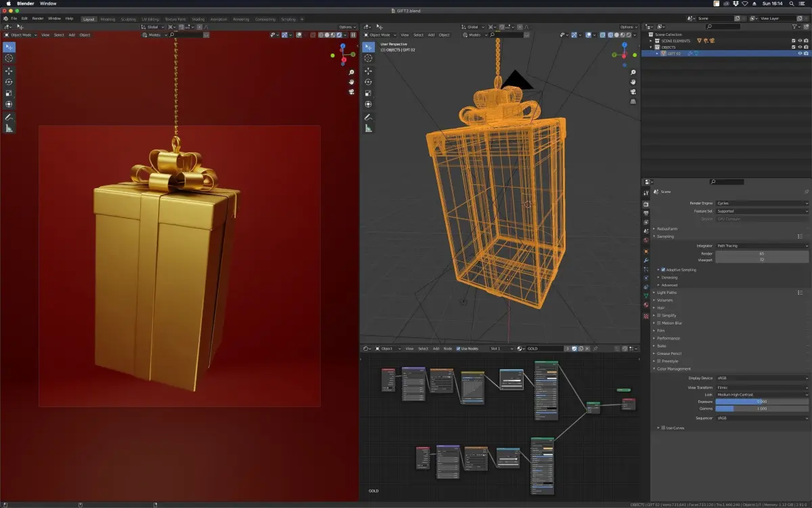812x508 pixels.
Task: Open the Render properties tab icon
Action: coord(646,204)
